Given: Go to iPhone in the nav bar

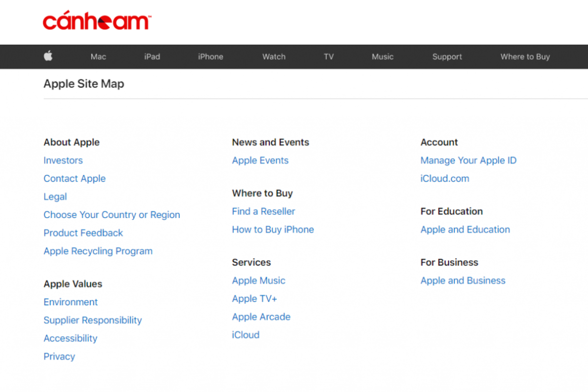Looking at the screenshot, I should point(211,57).
